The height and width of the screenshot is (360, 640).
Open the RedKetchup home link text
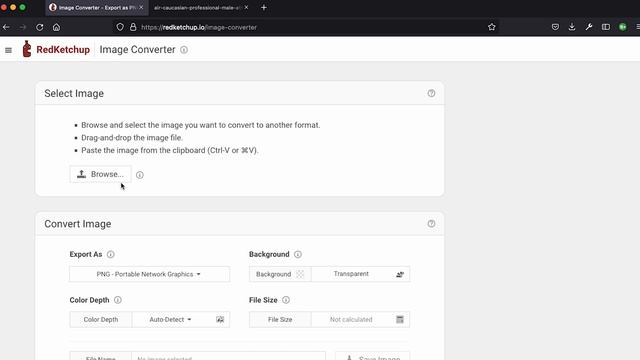63,49
